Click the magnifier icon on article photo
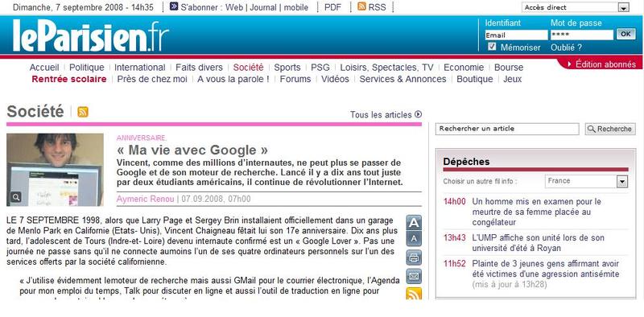 (15, 197)
